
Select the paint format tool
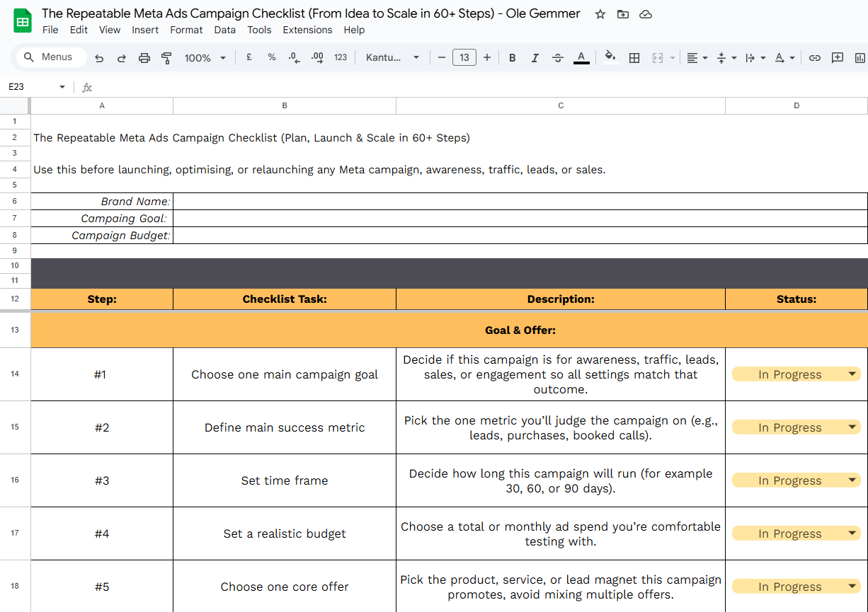tap(167, 58)
